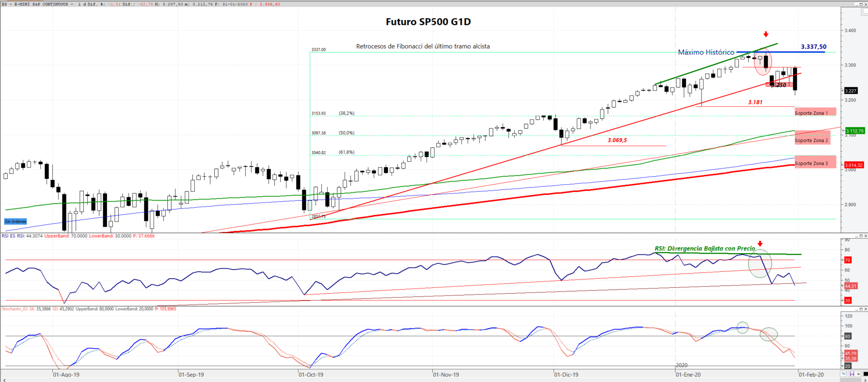Click the red 3.014,32 price tag
This screenshot has width=868, height=382.
pos(854,165)
